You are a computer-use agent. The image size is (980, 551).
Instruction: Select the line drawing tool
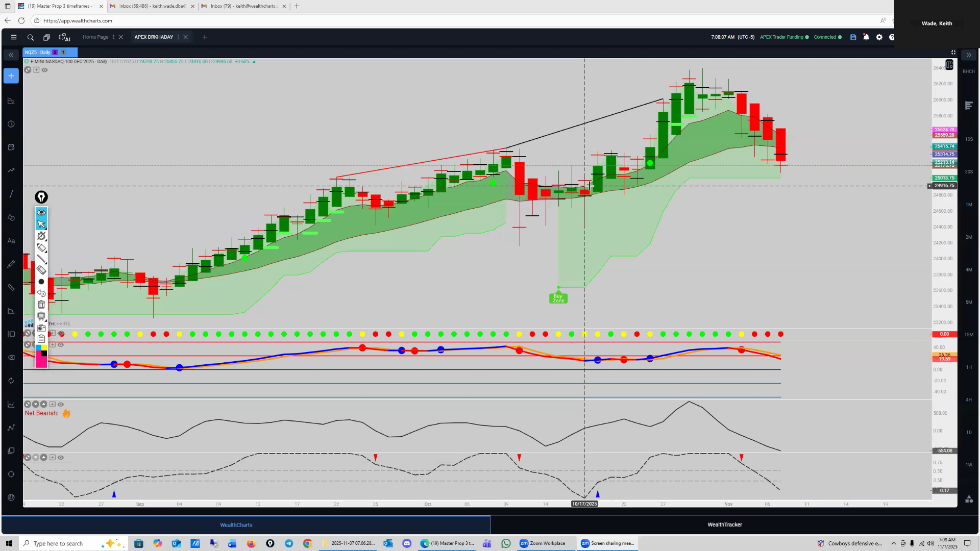[41, 259]
